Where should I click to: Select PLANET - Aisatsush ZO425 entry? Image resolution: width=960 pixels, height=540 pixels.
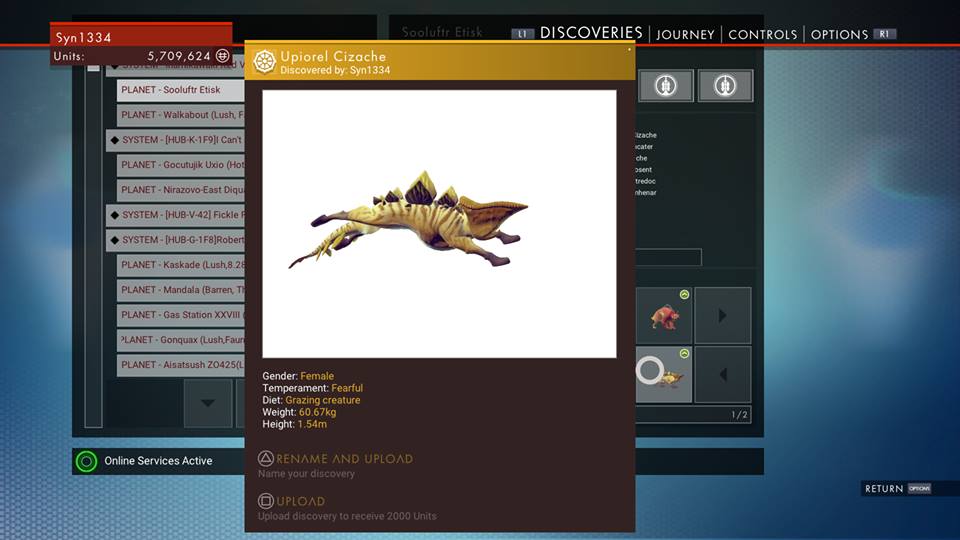pyautogui.click(x=181, y=365)
